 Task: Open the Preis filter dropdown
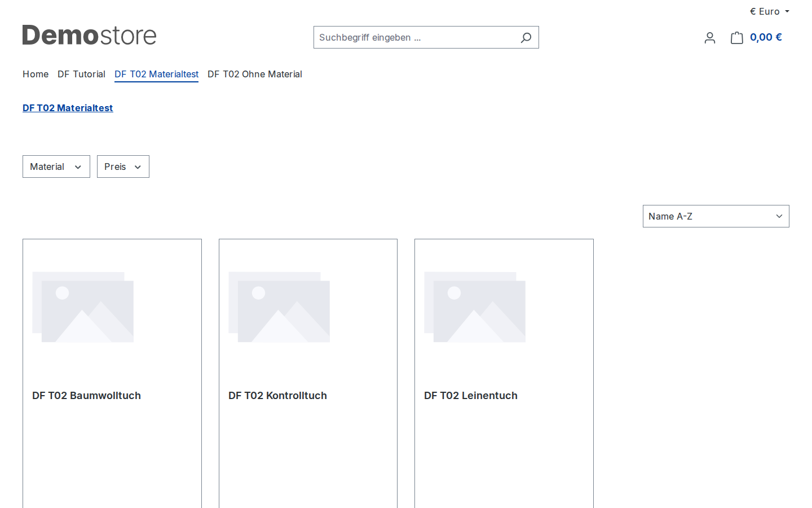(x=123, y=167)
